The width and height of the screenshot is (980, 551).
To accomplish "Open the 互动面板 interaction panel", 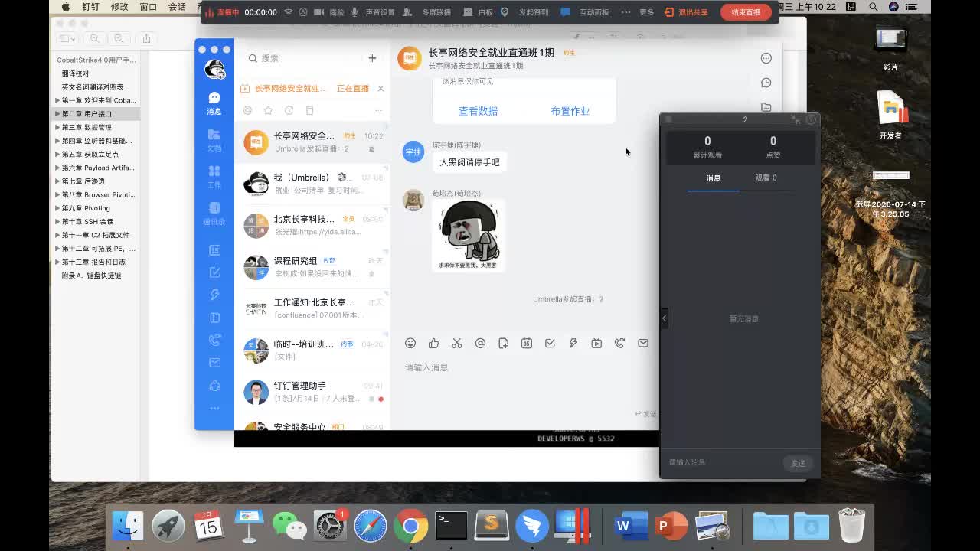I will pyautogui.click(x=586, y=12).
